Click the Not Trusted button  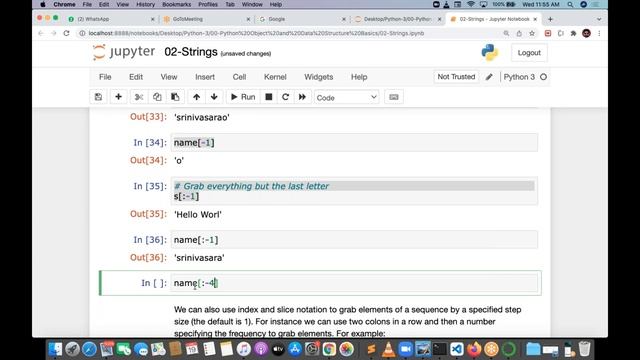pyautogui.click(x=456, y=77)
